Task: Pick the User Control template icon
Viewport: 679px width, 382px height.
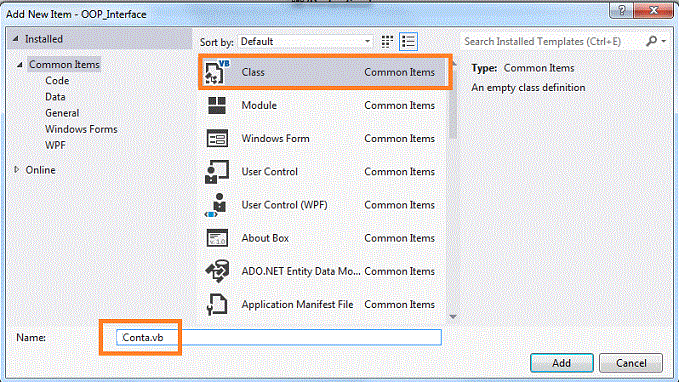Action: pos(217,172)
